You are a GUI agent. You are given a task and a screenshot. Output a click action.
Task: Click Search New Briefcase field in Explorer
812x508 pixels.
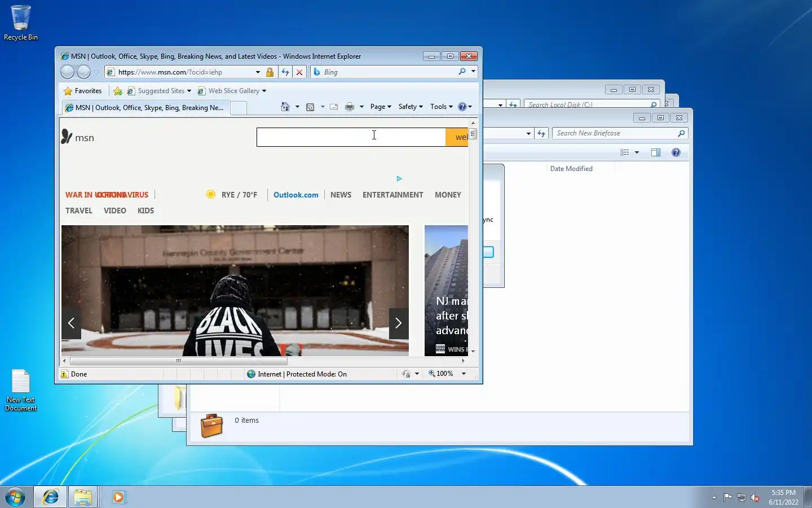pos(615,133)
